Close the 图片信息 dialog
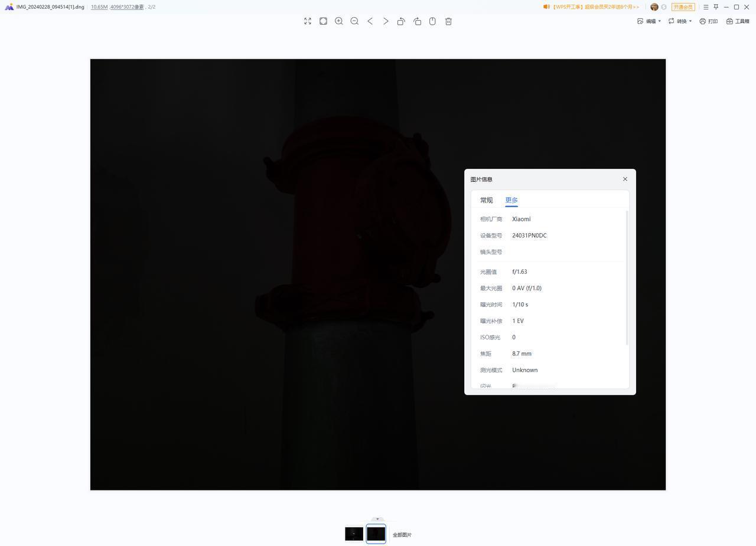 tap(625, 179)
